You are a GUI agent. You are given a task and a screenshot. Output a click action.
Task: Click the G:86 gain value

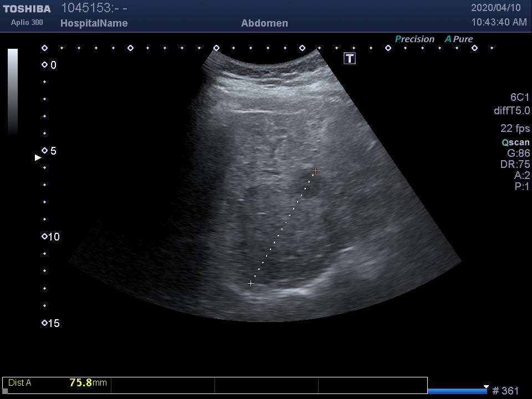click(x=518, y=153)
